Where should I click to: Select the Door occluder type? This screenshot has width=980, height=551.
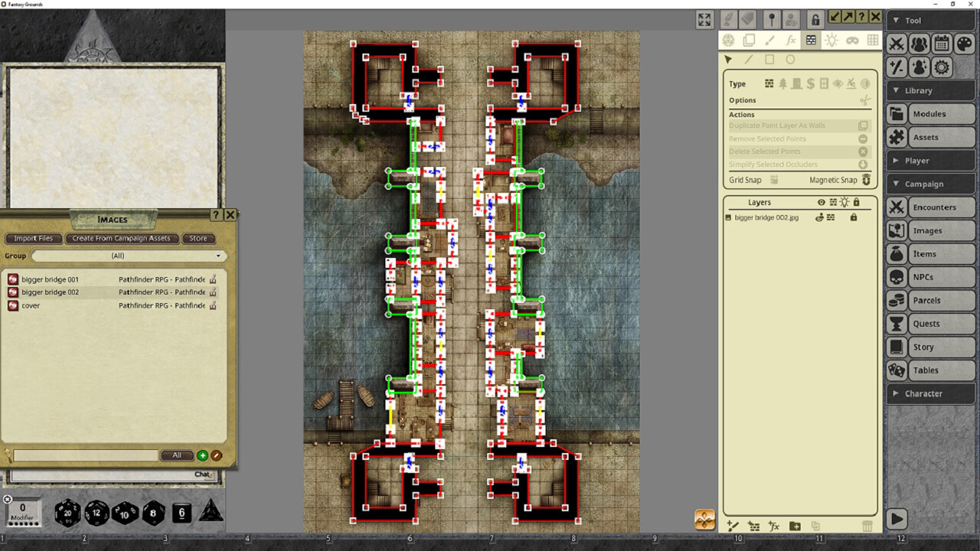pyautogui.click(x=796, y=83)
